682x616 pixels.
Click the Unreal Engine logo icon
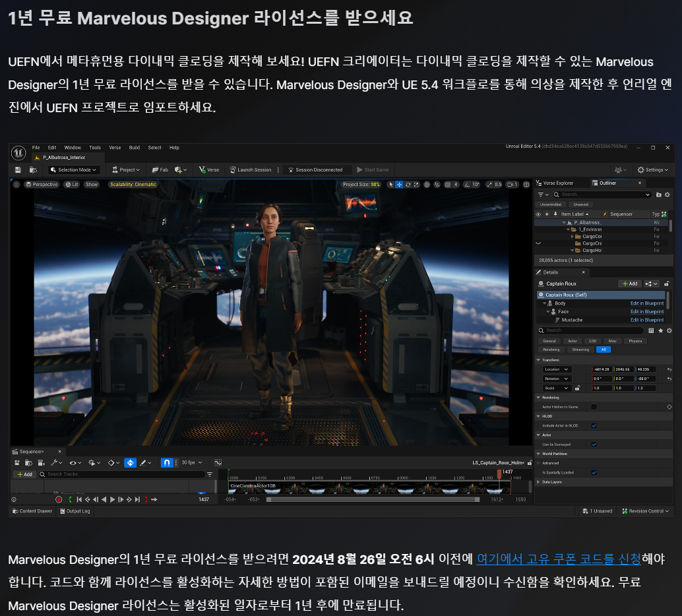[18, 153]
